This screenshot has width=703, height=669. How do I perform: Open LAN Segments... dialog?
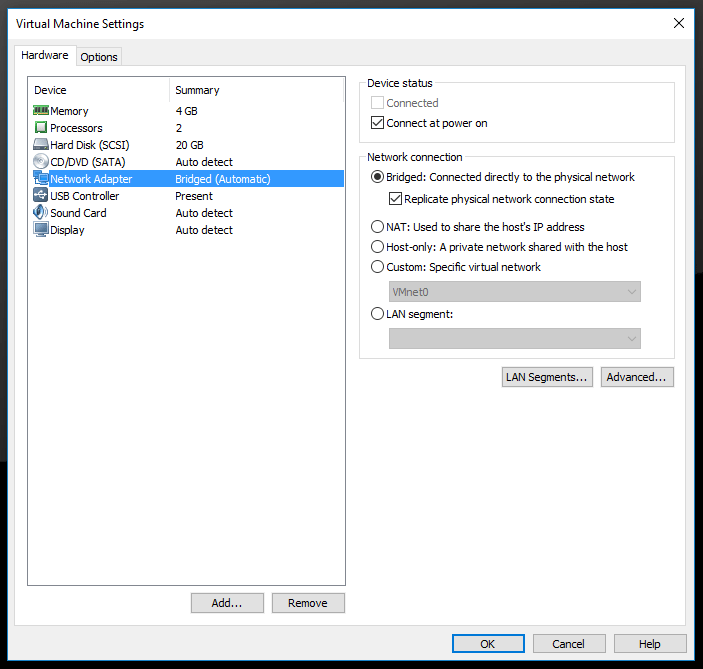(x=547, y=377)
